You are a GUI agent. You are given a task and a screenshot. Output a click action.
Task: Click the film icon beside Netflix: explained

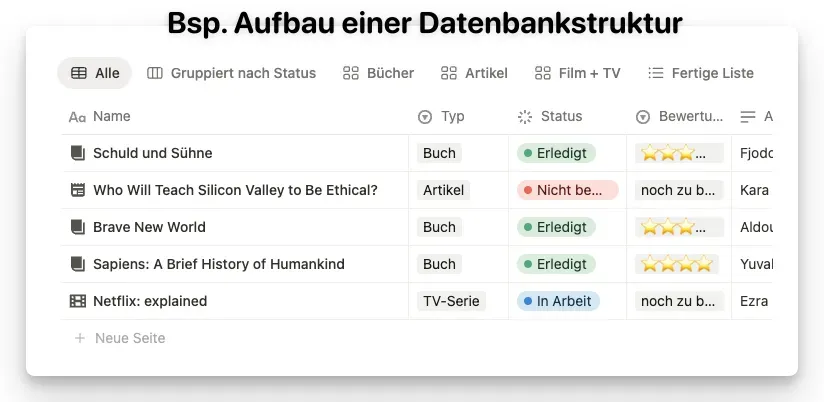(x=78, y=301)
